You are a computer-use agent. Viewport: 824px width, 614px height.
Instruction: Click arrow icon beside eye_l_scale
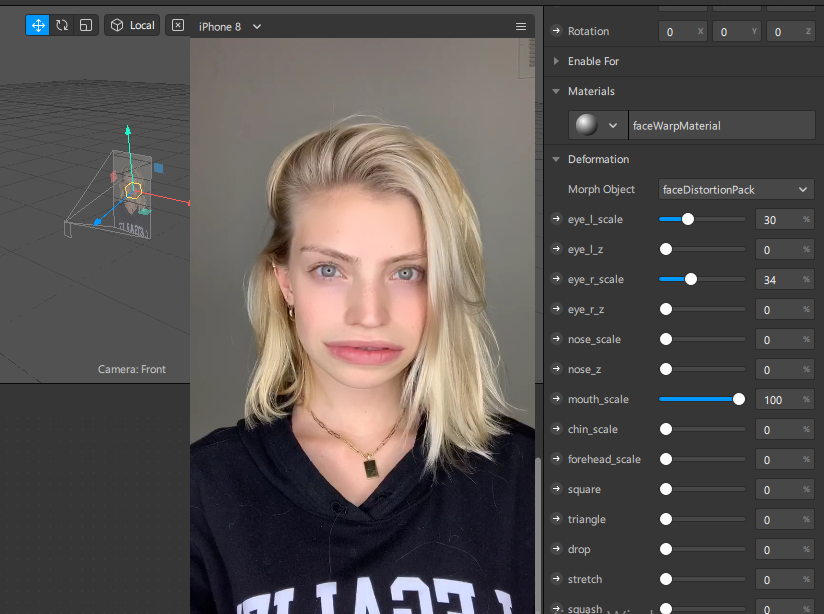(x=556, y=219)
